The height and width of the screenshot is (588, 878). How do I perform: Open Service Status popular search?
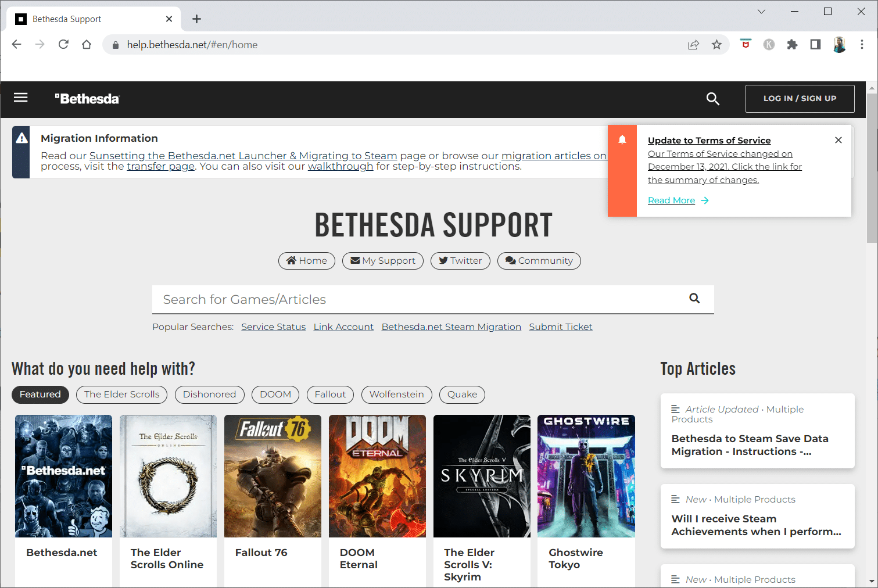click(273, 327)
